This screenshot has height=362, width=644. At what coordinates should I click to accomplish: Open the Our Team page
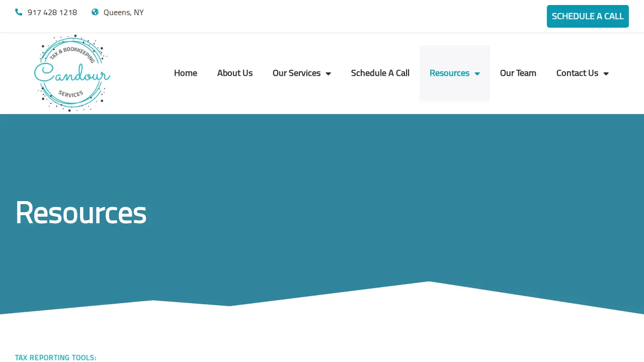[x=518, y=73]
